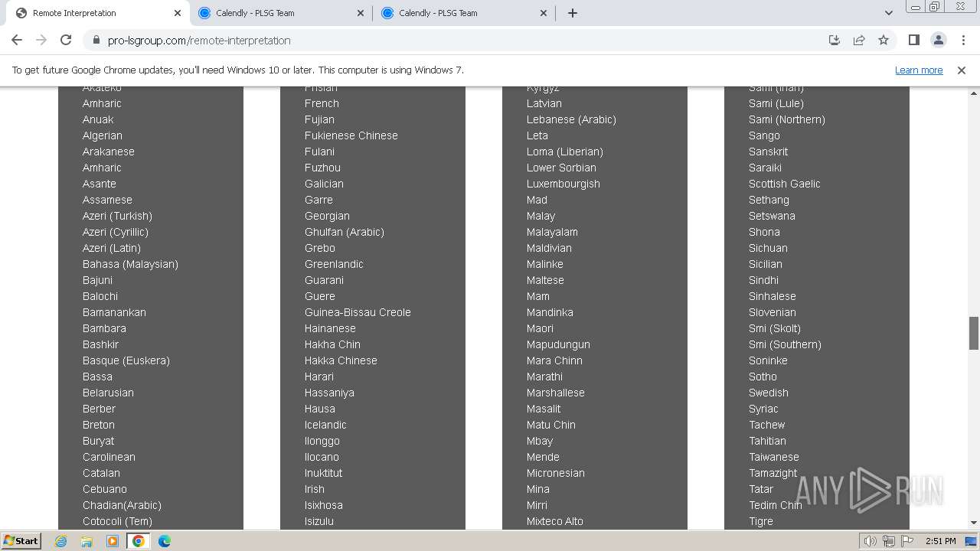
Task: Go forward in browser history
Action: coord(41,40)
